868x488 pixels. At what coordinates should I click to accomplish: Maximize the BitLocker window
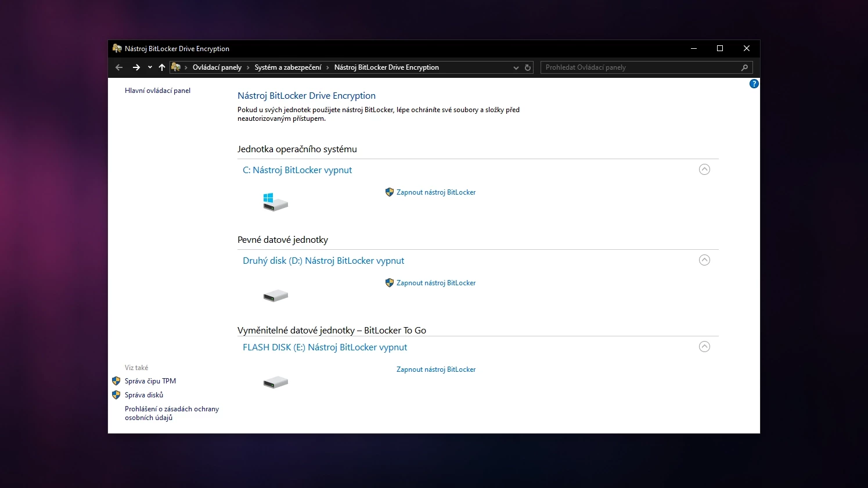coord(720,48)
